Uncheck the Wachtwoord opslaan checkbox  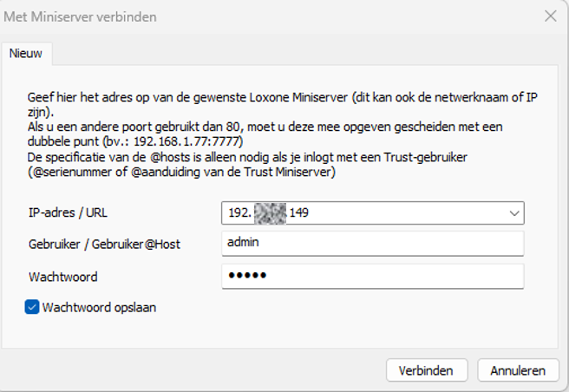[x=32, y=306]
